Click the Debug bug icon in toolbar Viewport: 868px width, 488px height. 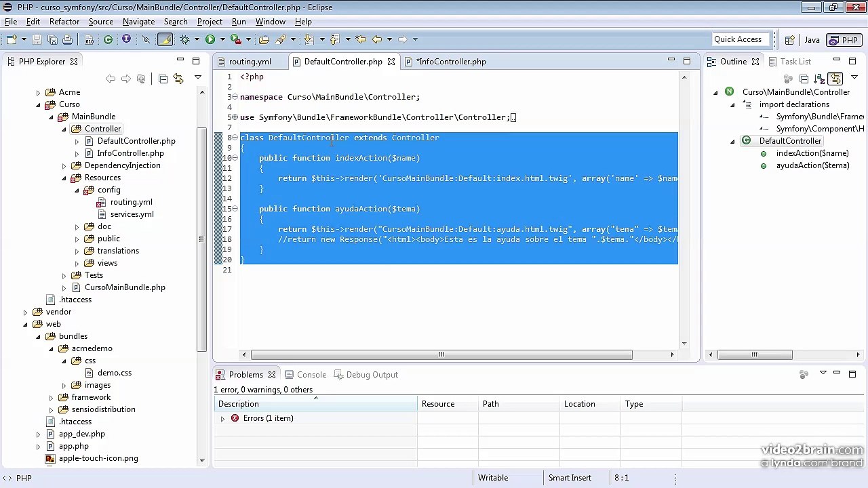(x=184, y=39)
